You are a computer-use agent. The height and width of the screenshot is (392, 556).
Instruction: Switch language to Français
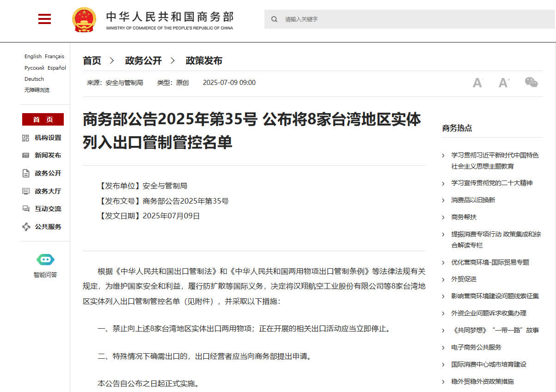(x=55, y=56)
